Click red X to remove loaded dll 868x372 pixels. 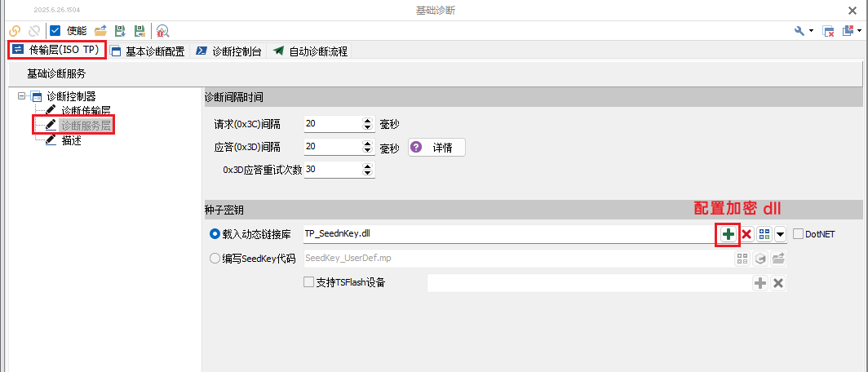pyautogui.click(x=746, y=234)
